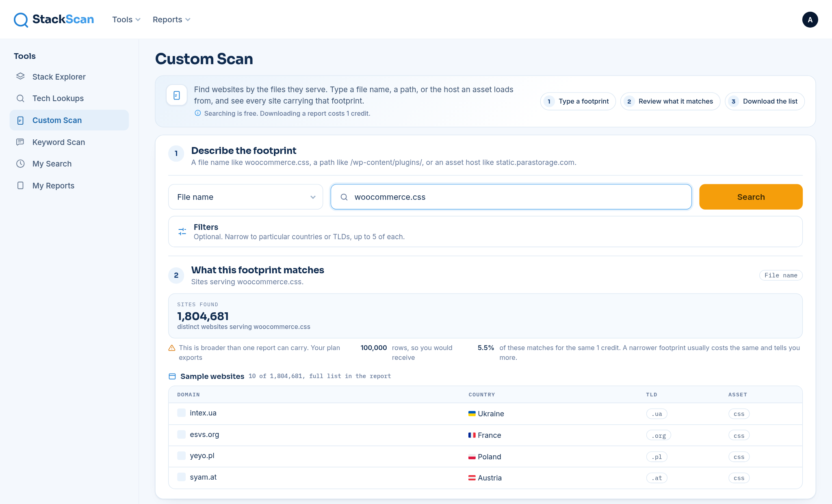Click the 100,000 rows value

374,348
